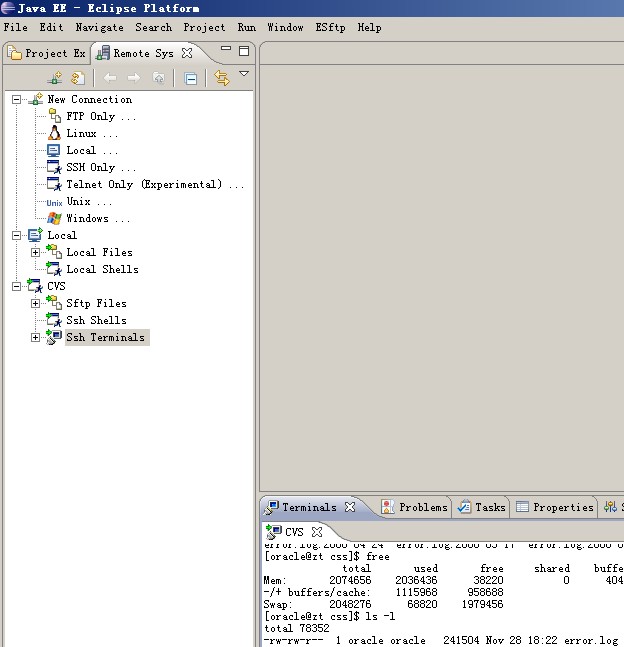The image size is (624, 647).
Task: Open the Help menu
Action: pos(369,27)
